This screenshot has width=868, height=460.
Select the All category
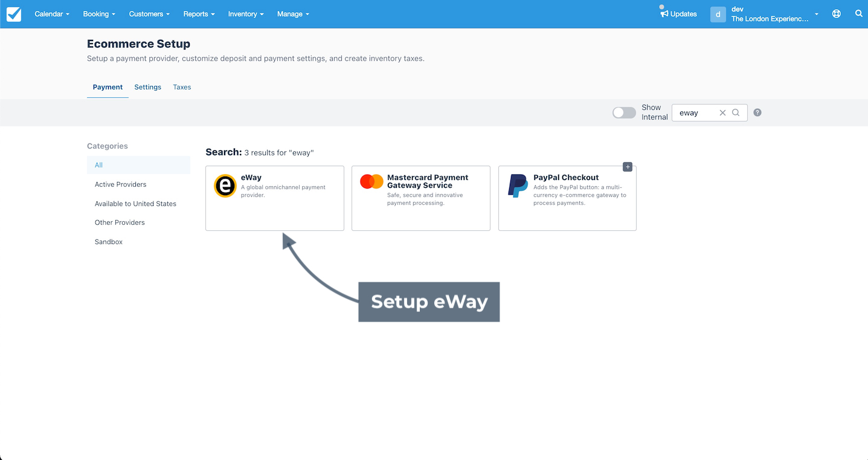[x=138, y=165]
